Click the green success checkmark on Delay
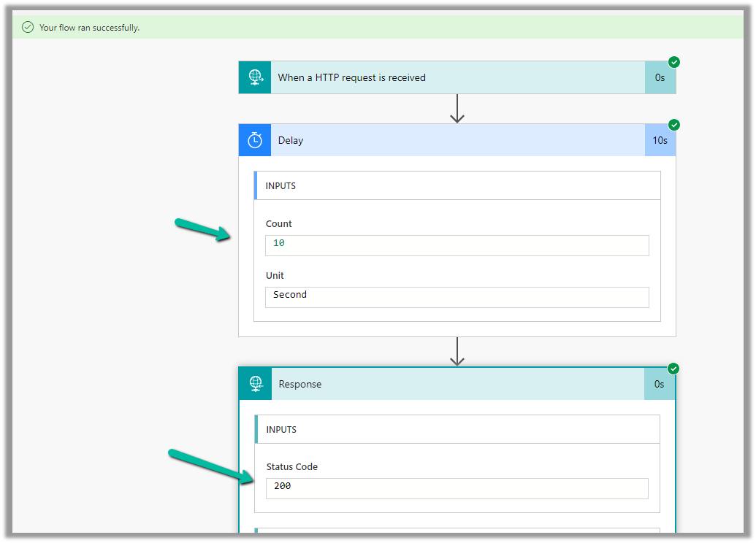This screenshot has height=543, width=756. [674, 125]
